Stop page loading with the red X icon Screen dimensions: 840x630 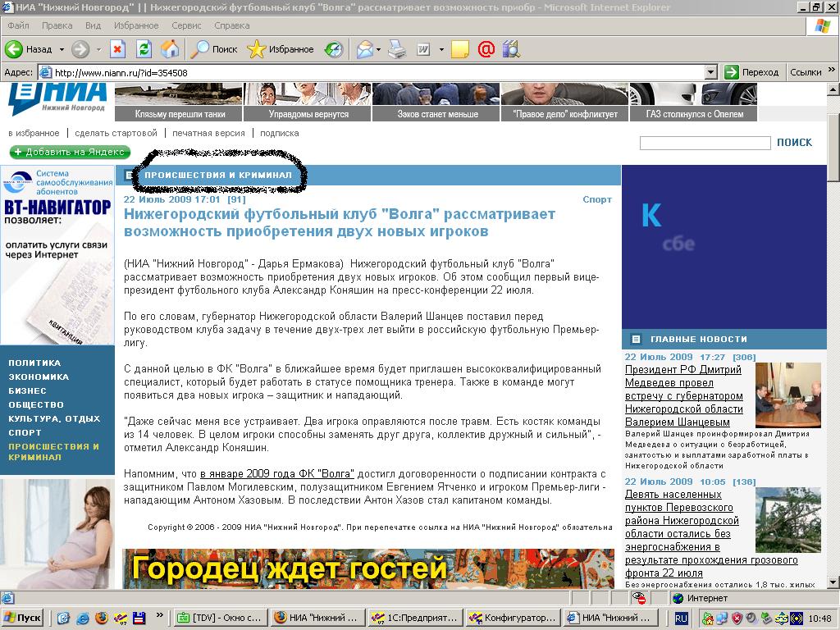point(118,49)
